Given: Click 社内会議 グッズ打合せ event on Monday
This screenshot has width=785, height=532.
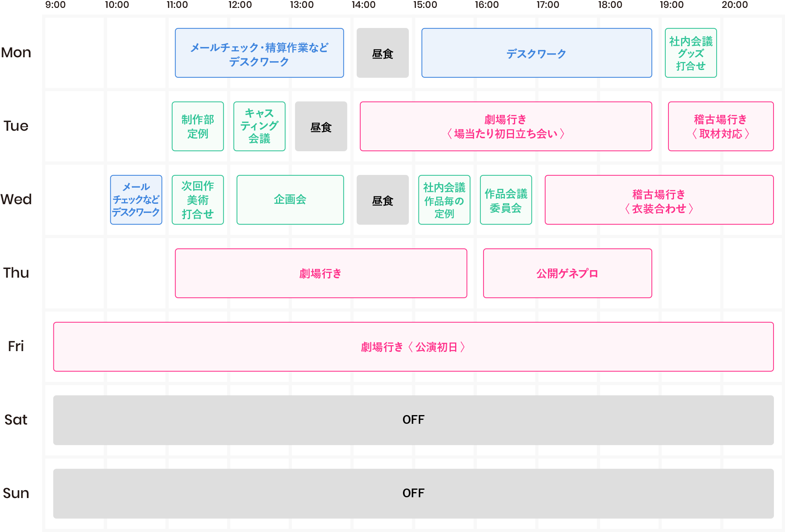Looking at the screenshot, I should [x=691, y=53].
